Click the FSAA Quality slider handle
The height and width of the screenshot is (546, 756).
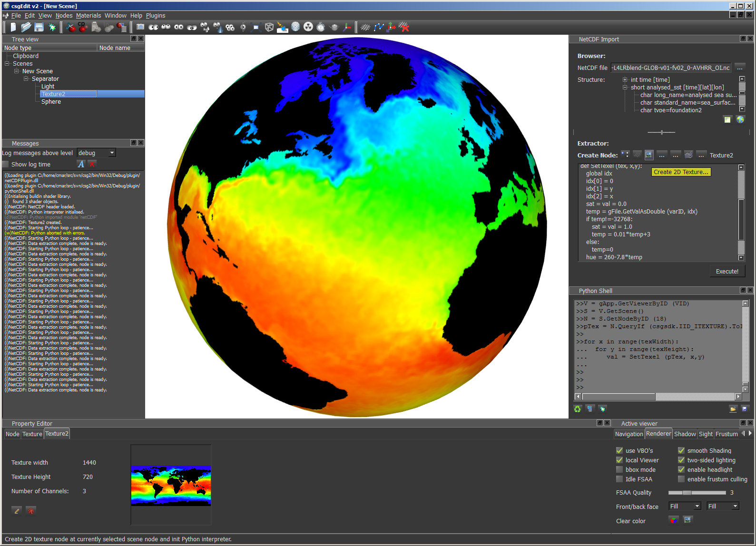tap(687, 493)
